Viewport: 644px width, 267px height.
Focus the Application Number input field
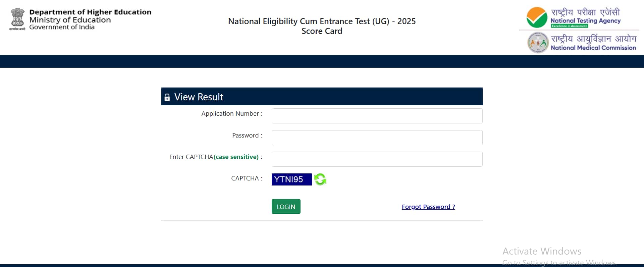click(x=377, y=116)
